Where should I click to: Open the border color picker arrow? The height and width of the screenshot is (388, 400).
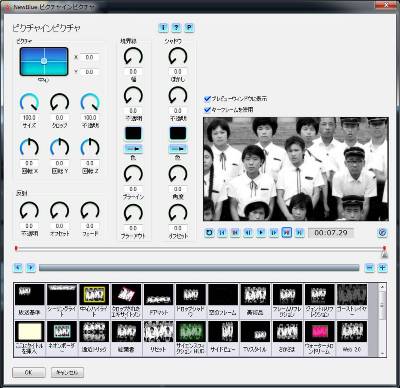pyautogui.click(x=133, y=149)
